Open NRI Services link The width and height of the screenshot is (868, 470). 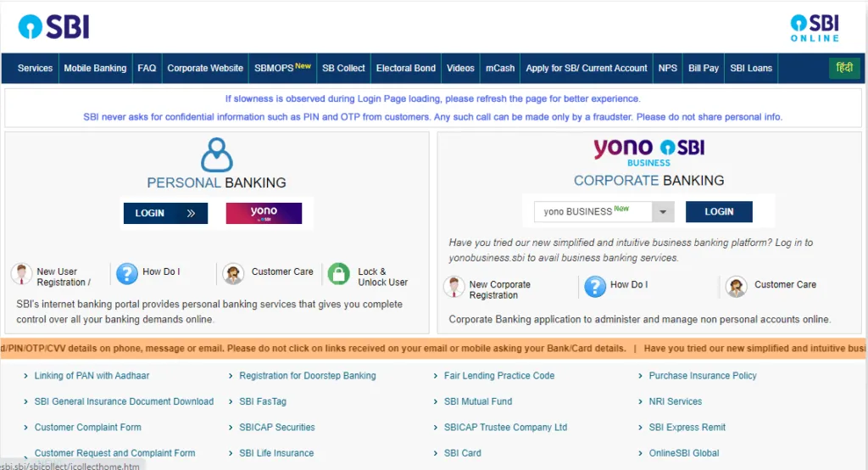676,401
